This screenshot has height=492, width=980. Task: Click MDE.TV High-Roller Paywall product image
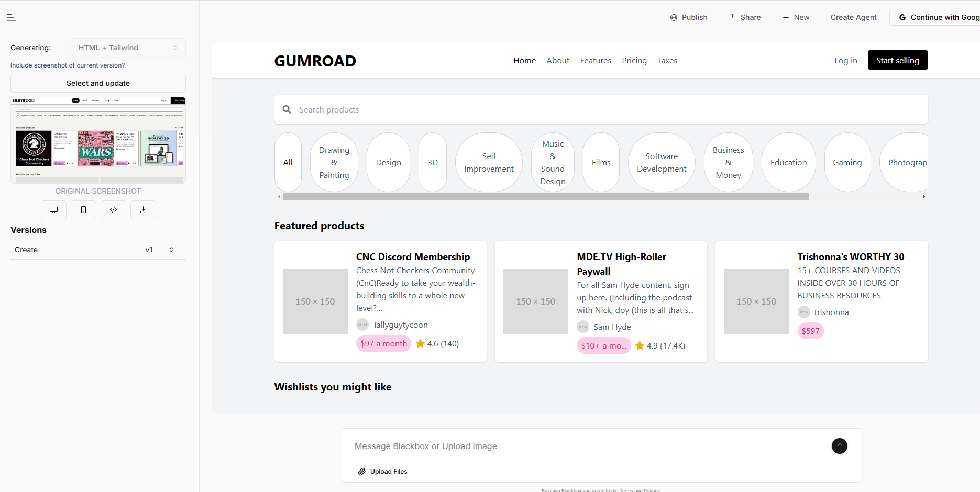click(x=536, y=301)
